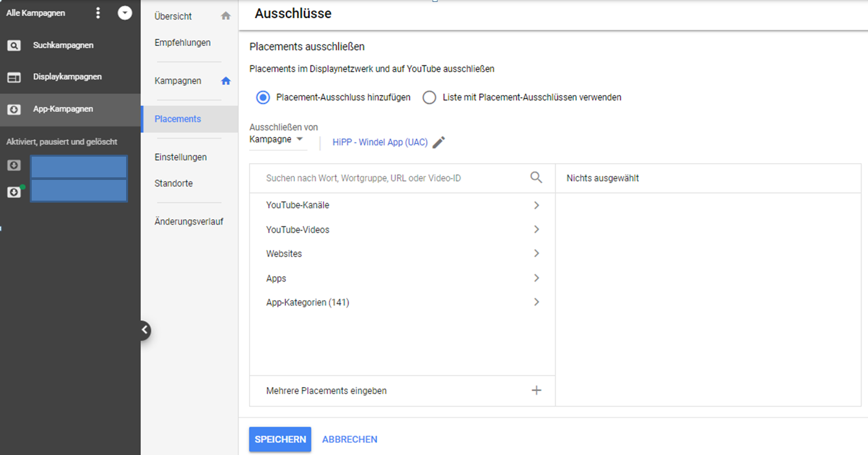This screenshot has height=455, width=868.
Task: Click the home icon beside Kampagnen
Action: pos(225,80)
